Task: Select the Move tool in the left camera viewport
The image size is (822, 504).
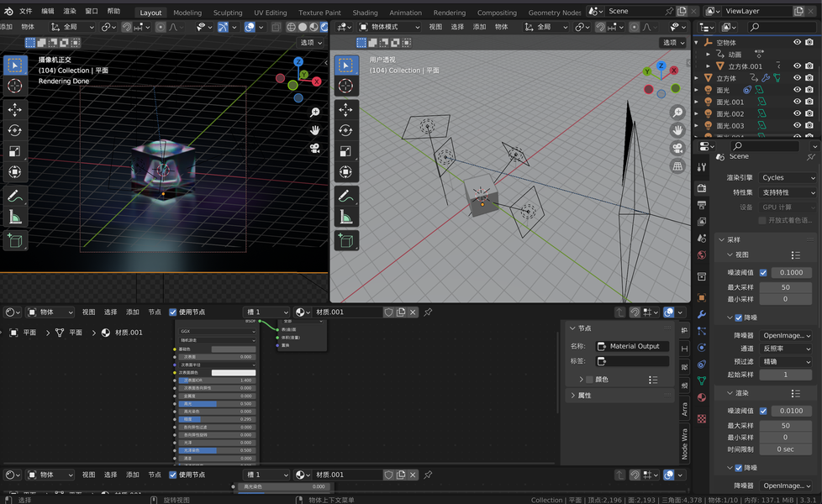Action: (14, 109)
